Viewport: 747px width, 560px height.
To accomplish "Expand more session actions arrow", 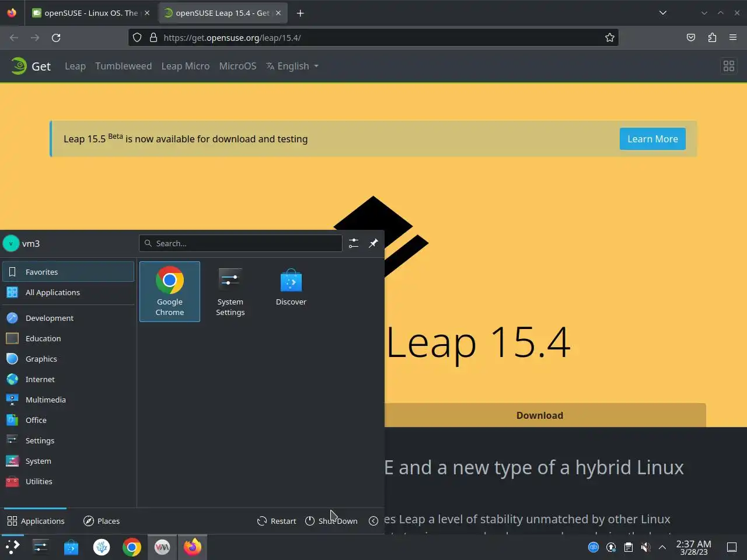I will (x=373, y=521).
